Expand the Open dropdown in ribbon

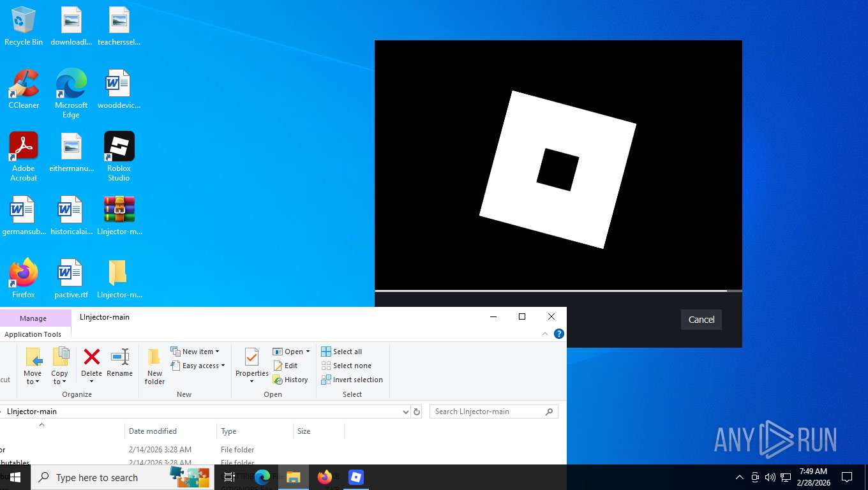tap(291, 352)
